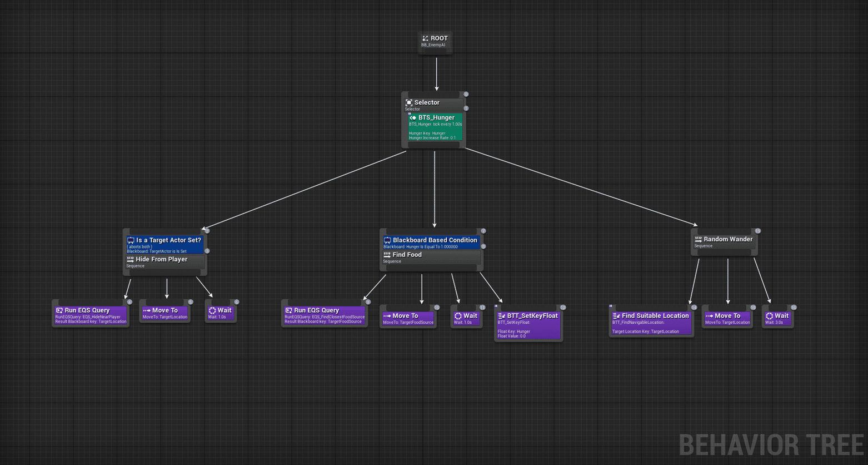Screen dimensions: 868x465
Task: Click the 'RunEQSQuery: EQS_FindClosestFoodSource' line
Action: click(325, 317)
